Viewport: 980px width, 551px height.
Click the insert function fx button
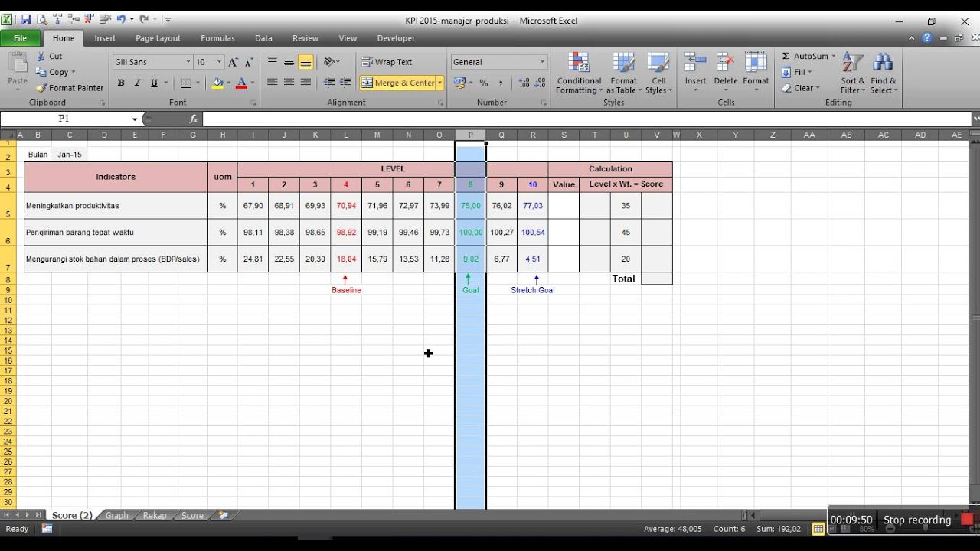[194, 119]
